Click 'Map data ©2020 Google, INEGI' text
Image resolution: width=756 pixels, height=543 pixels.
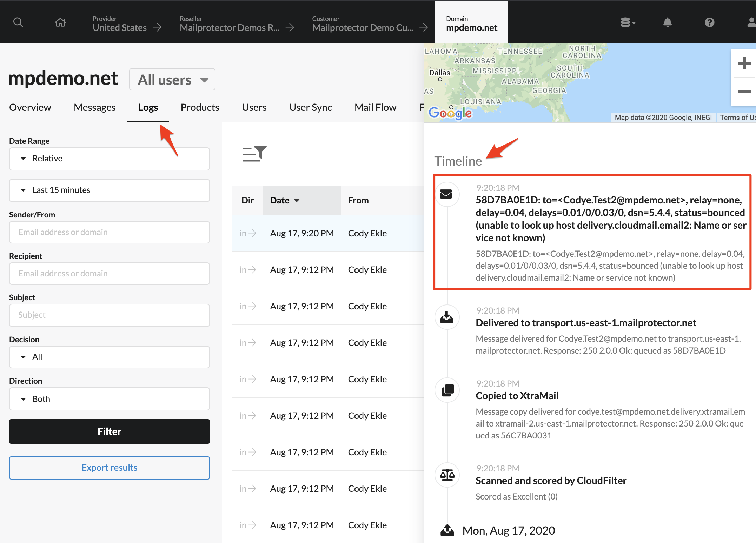pyautogui.click(x=663, y=118)
